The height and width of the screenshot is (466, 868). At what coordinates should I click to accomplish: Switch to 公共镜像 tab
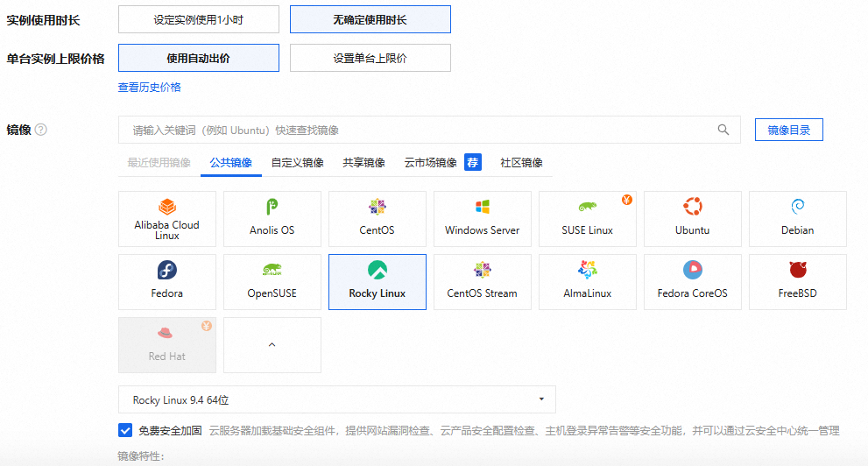point(231,163)
